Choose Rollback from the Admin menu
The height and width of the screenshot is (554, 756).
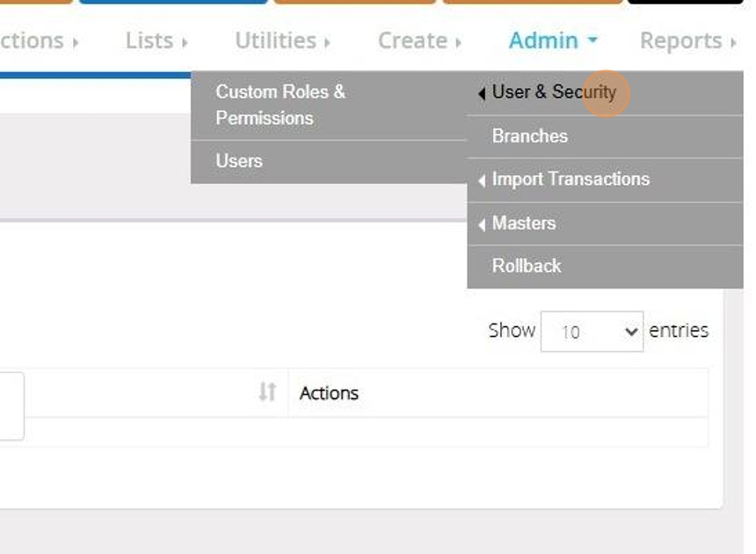coord(527,266)
